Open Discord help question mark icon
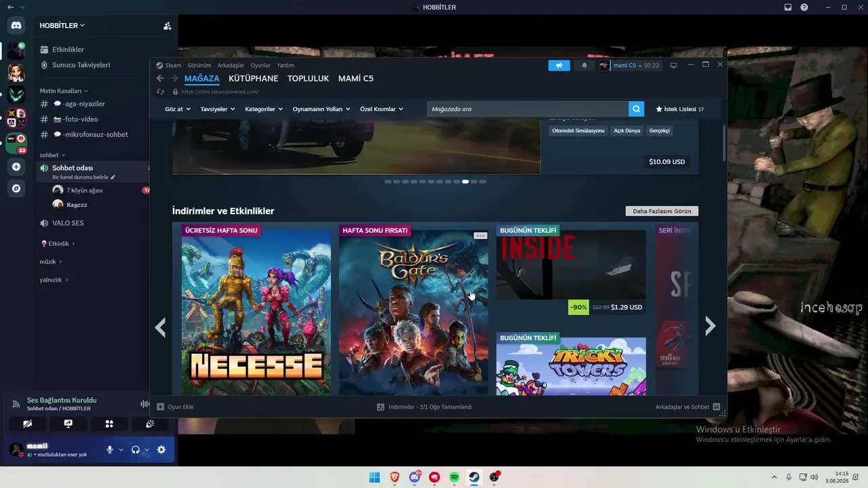Screen dimensions: 868x488 (x=804, y=7)
